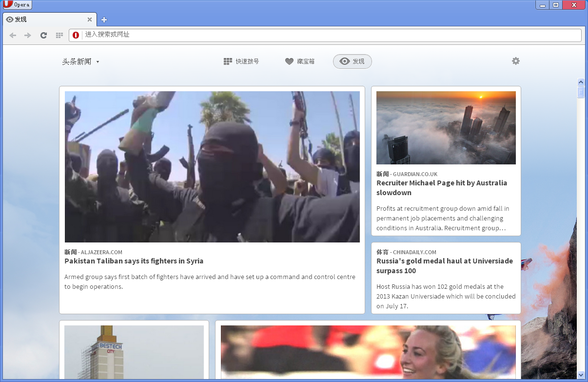The height and width of the screenshot is (382, 588).
Task: Reload the current page
Action: pyautogui.click(x=43, y=35)
